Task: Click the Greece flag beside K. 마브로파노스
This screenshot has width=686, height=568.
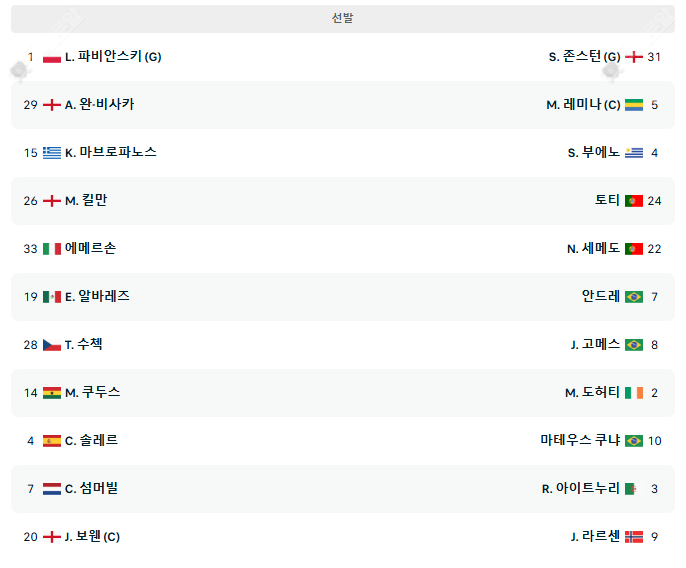Action: click(x=52, y=153)
